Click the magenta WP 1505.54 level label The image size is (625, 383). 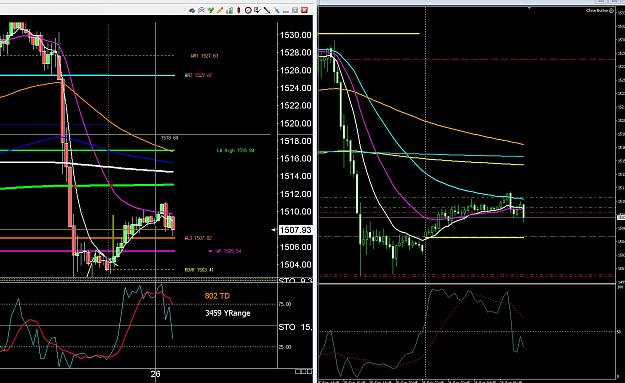(226, 251)
